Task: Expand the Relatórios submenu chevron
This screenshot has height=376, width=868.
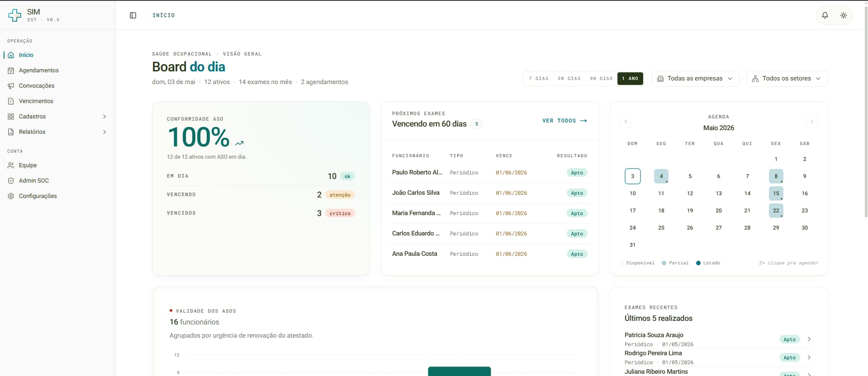Action: tap(104, 132)
